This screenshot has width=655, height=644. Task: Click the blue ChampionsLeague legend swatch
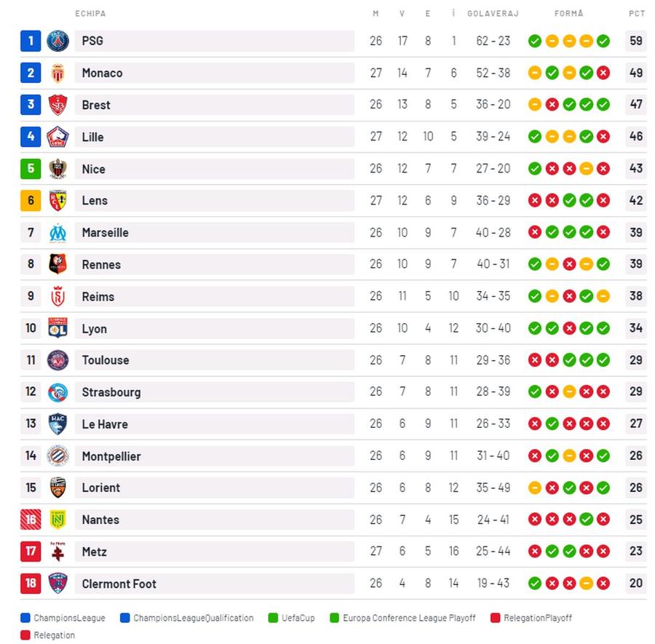(25, 618)
